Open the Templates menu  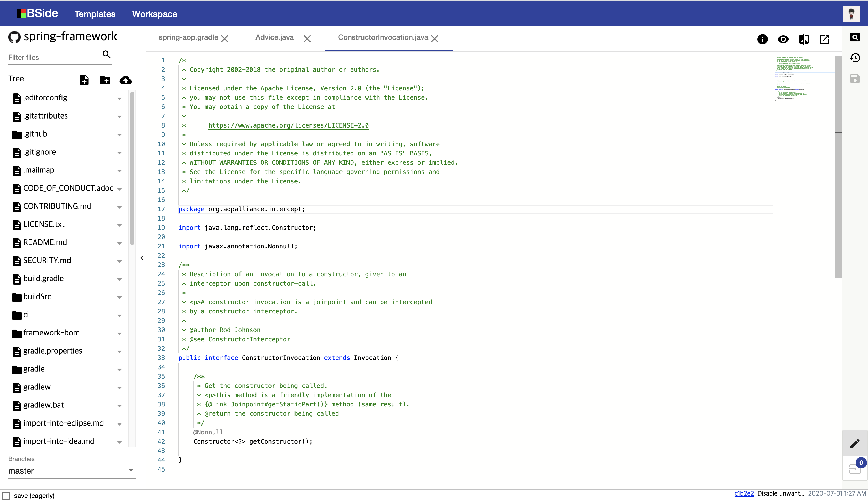pyautogui.click(x=95, y=14)
